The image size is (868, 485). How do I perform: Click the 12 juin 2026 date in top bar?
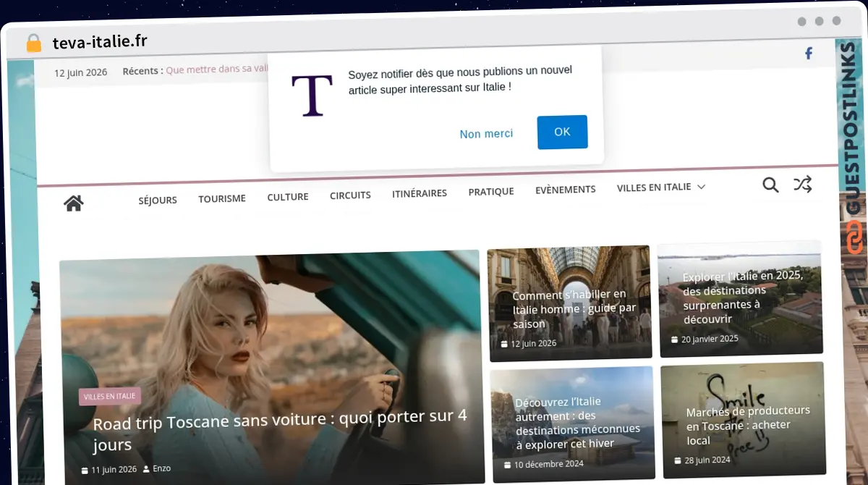pyautogui.click(x=81, y=72)
